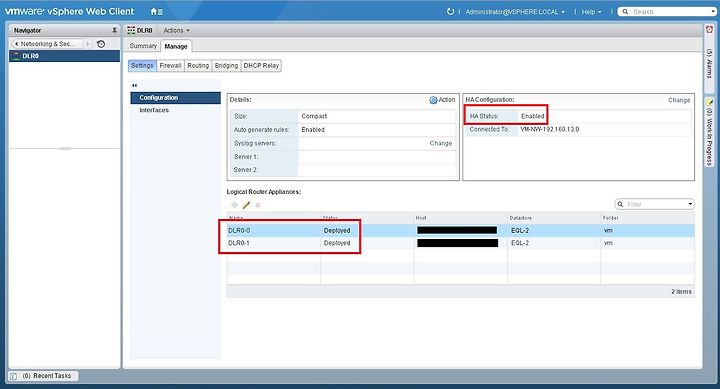This screenshot has width=720, height=389.
Task: Change the Syslog servers setting
Action: [x=441, y=143]
